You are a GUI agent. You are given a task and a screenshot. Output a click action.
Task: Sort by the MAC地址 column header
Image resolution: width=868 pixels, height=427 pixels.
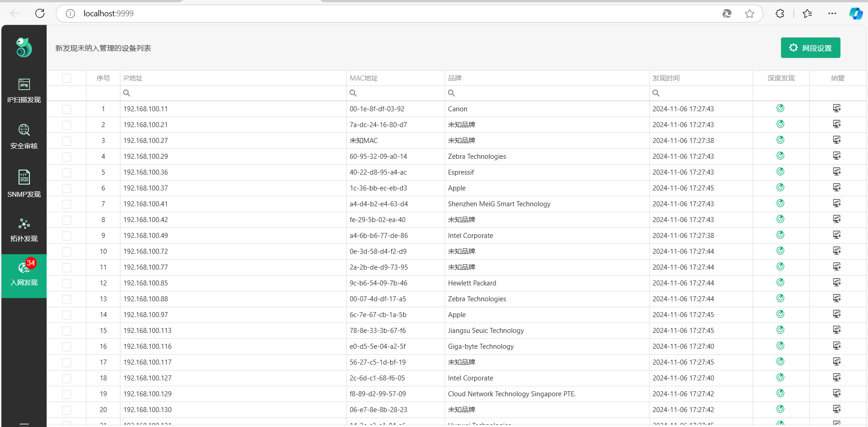pyautogui.click(x=364, y=78)
